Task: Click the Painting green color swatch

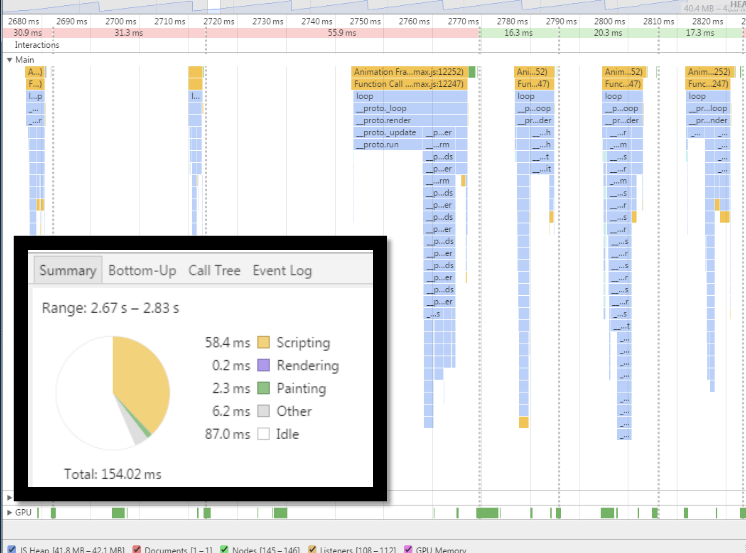Action: (263, 388)
